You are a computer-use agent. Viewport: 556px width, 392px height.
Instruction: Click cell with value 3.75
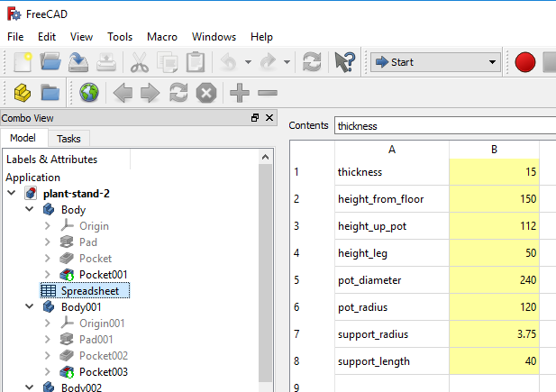495,334
